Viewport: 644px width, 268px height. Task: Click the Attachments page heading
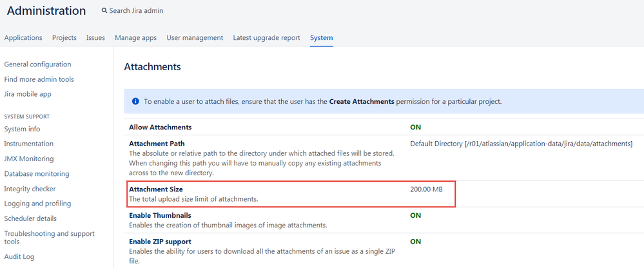(x=152, y=66)
